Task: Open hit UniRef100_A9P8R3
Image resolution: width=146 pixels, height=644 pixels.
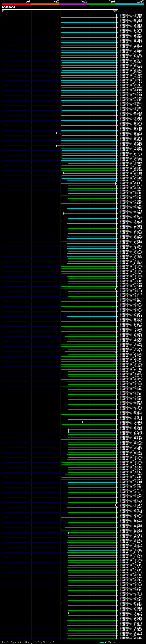Action: tap(131, 15)
